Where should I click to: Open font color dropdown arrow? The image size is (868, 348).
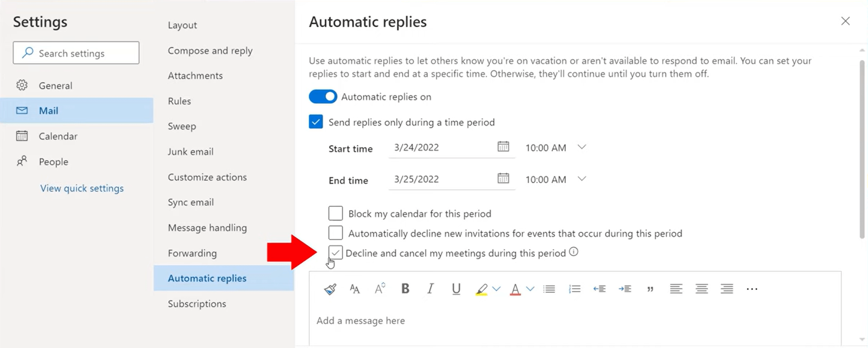[530, 289]
